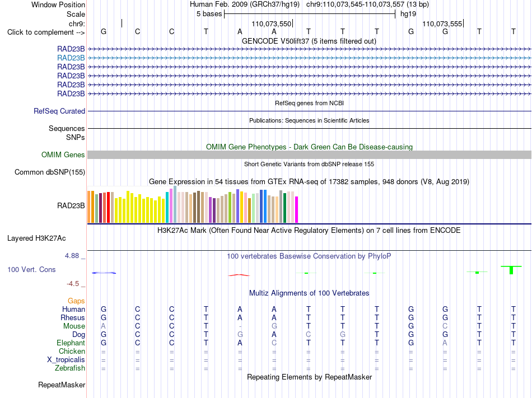Image resolution: width=532 pixels, height=398 pixels.
Task: Click 'Click to complement -->' label
Action: click(46, 32)
